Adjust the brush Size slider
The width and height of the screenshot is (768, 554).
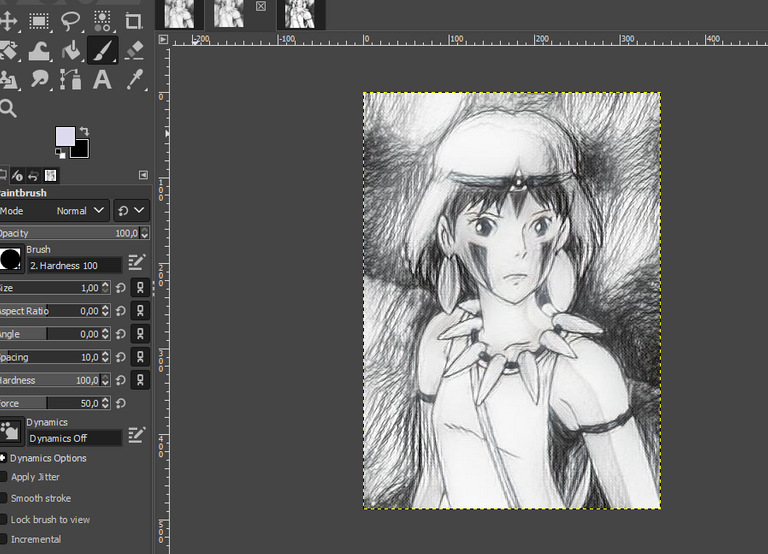49,288
